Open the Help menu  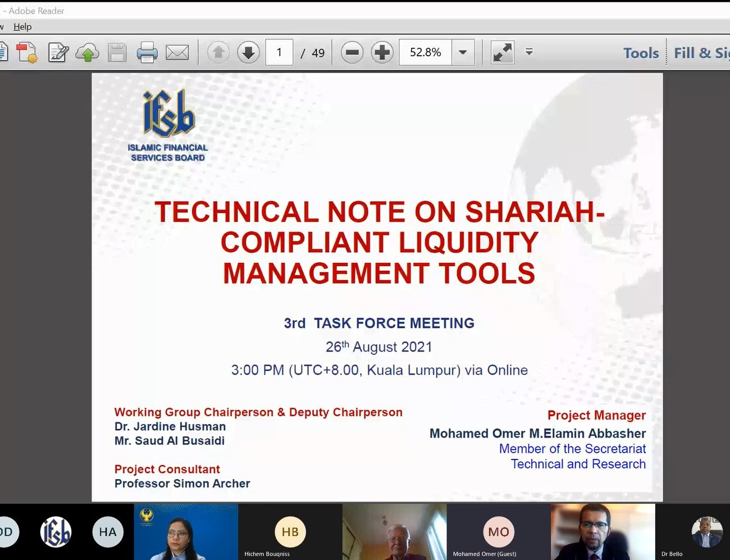click(x=22, y=26)
